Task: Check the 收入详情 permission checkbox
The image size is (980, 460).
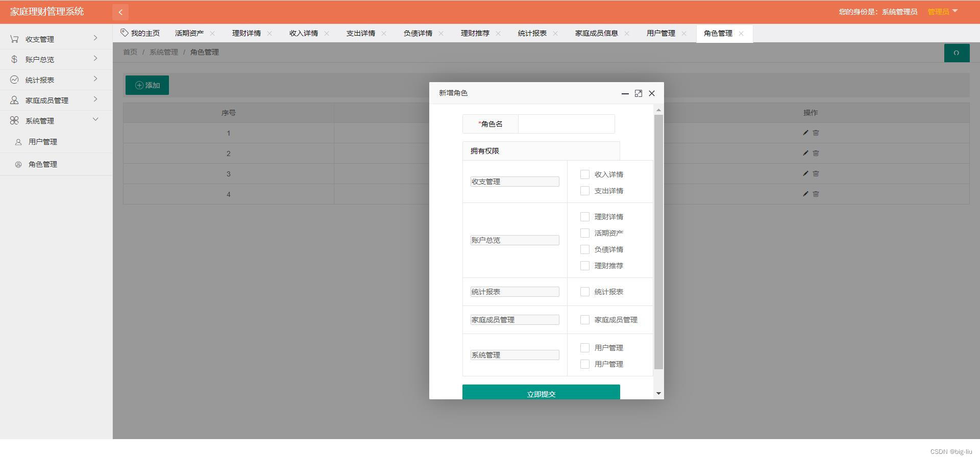Action: 585,174
